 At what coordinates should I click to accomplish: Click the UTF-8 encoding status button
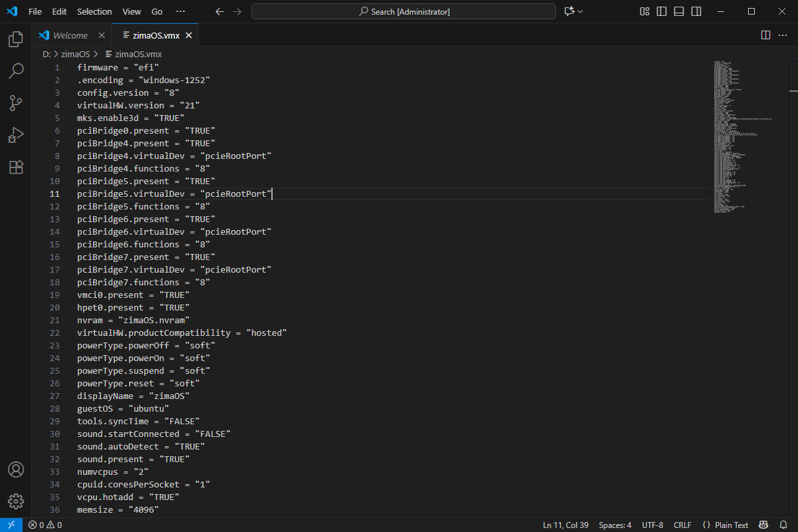coord(652,525)
